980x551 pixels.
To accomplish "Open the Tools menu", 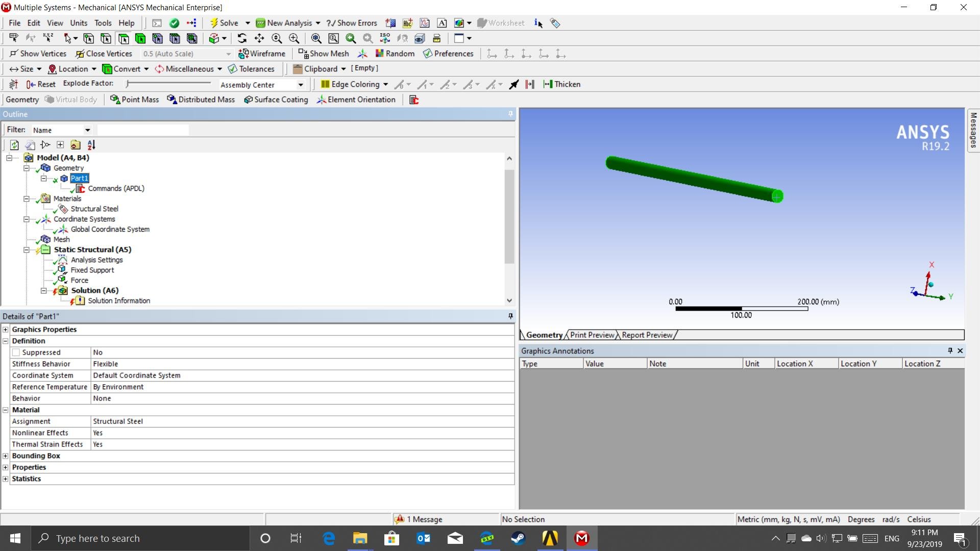I will [x=103, y=23].
